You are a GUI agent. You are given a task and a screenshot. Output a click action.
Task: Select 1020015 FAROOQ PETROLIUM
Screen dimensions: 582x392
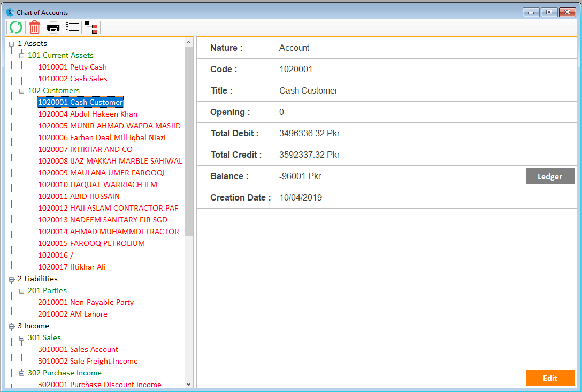[x=91, y=243]
